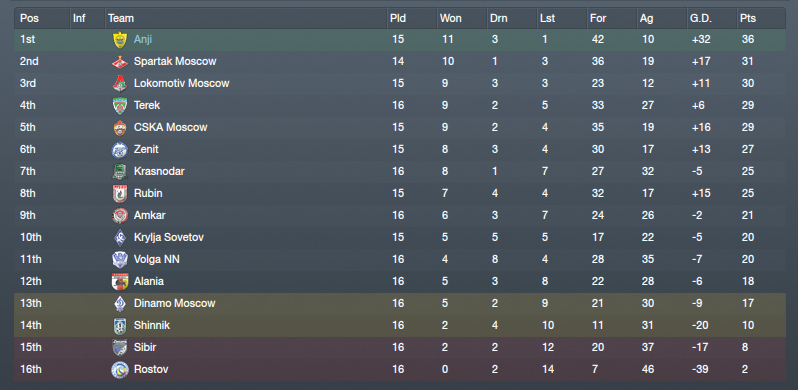
Task: Sort standings by Won column header
Action: (462, 18)
